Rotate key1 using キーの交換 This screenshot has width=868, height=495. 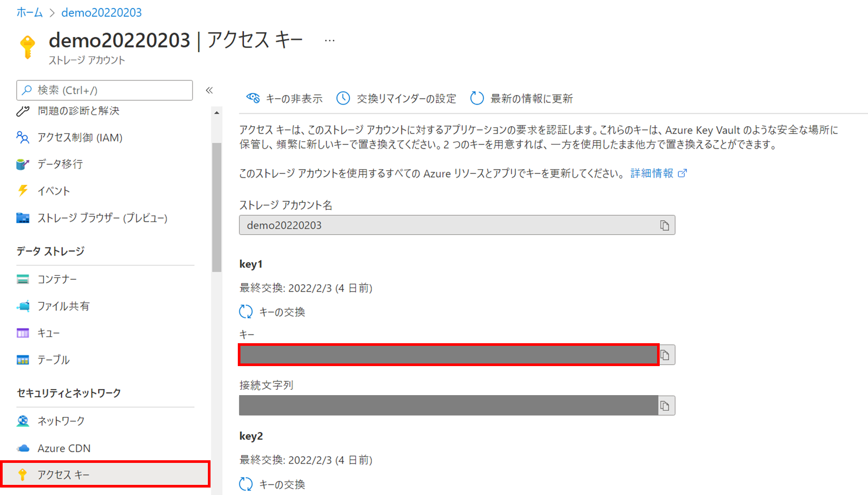282,312
